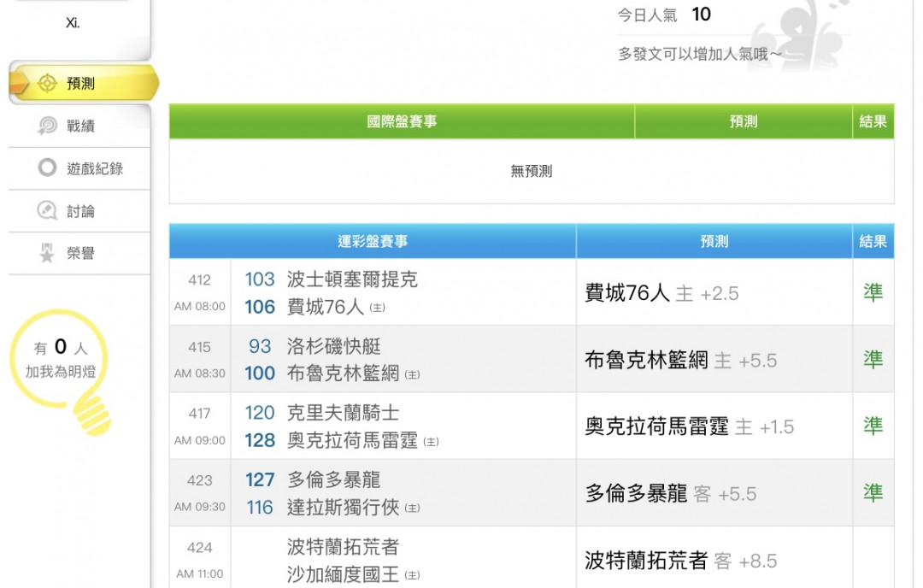The height and width of the screenshot is (588, 923).
Task: Click the AM 09:00 game time
Action: click(199, 440)
